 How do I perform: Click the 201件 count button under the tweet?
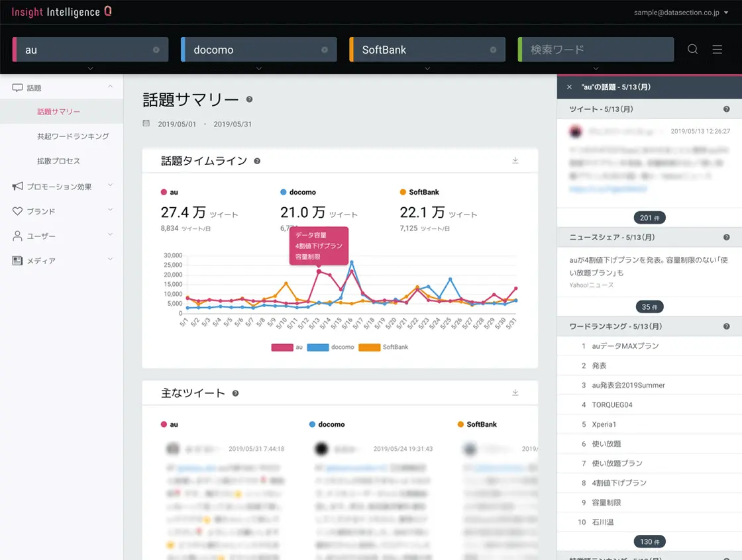(649, 217)
